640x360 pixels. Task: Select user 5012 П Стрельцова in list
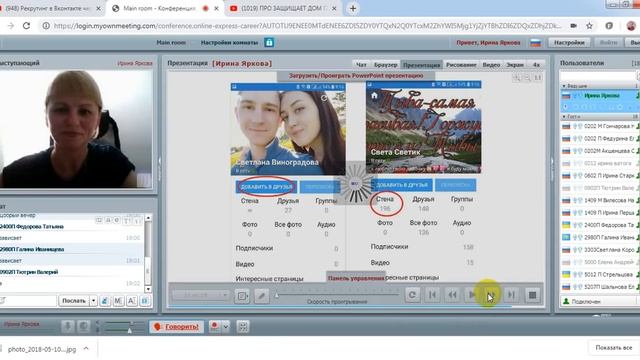600,275
